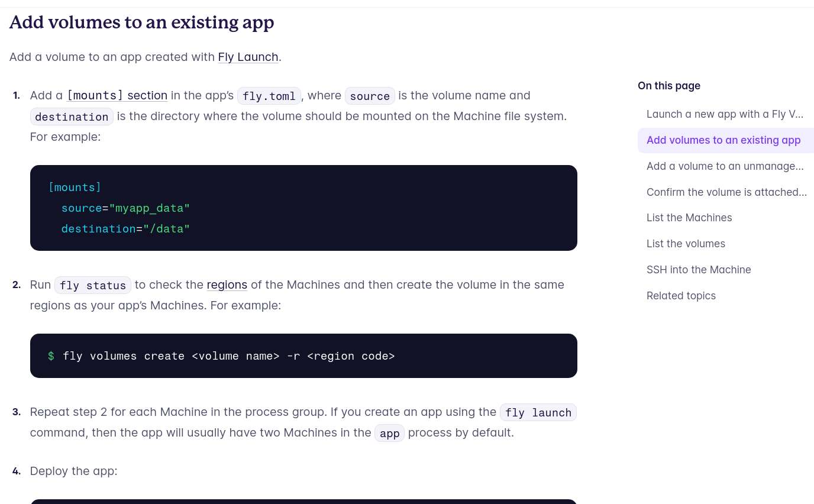Click the 'destination' inline code tag

[72, 117]
